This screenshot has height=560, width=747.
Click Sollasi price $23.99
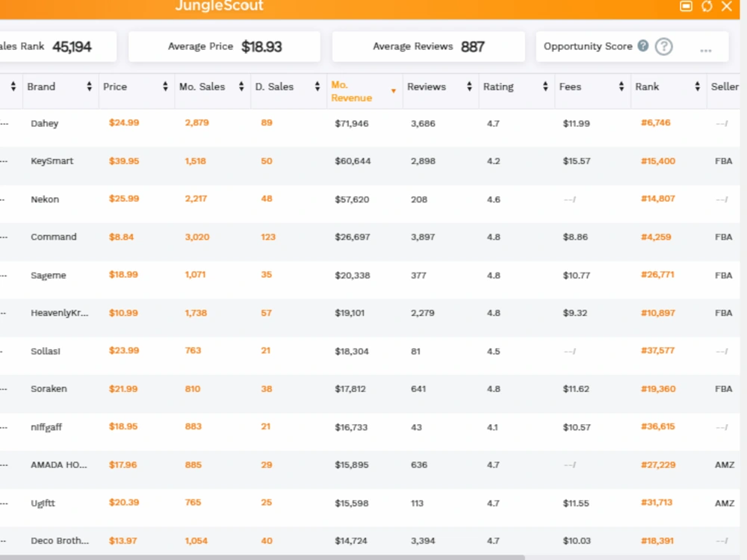tap(124, 350)
